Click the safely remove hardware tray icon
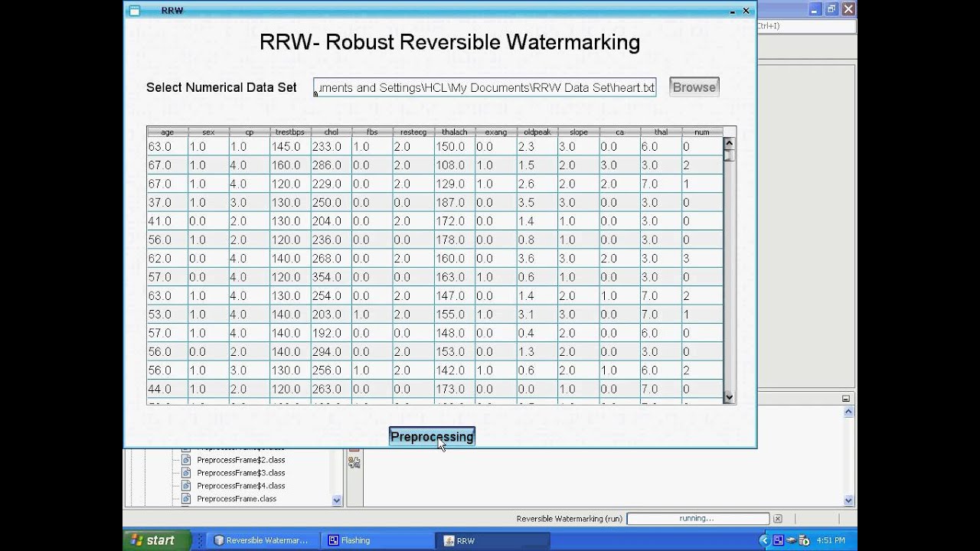This screenshot has height=551, width=980. pos(792,540)
